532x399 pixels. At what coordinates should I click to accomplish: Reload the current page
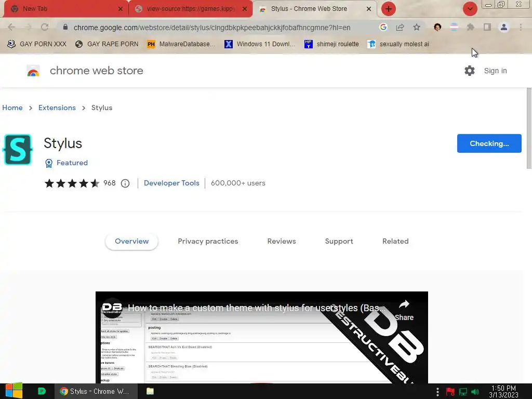[45, 27]
